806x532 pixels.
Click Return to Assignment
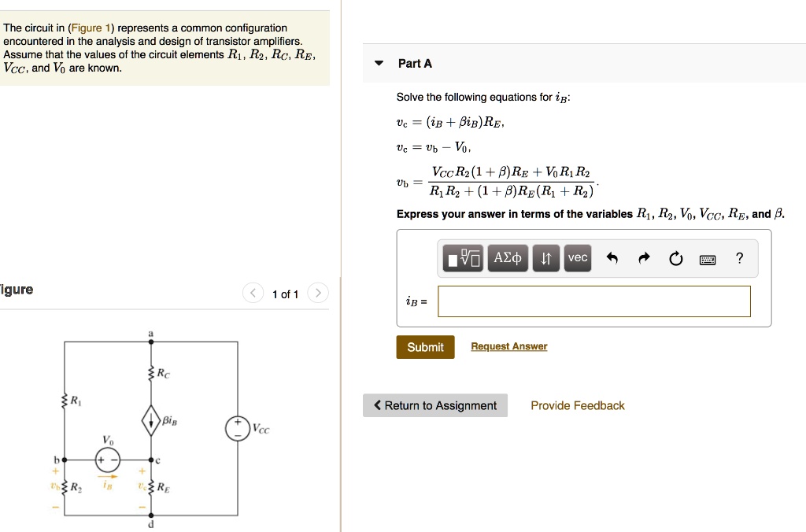434,405
